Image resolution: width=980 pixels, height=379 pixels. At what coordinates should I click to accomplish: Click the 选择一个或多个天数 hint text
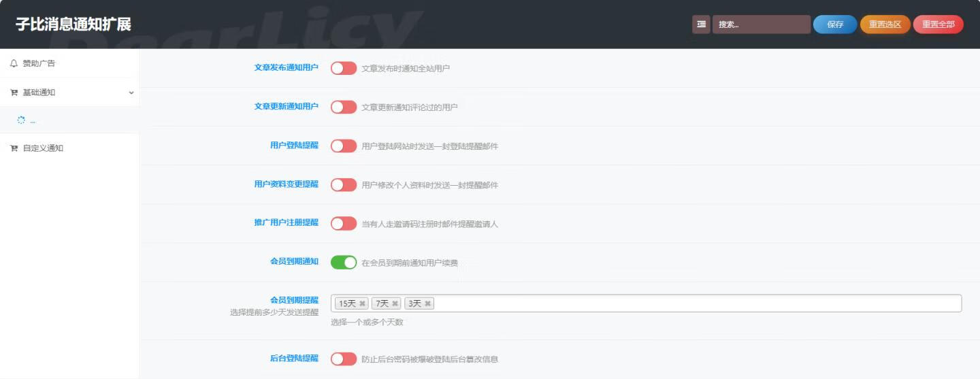(367, 322)
